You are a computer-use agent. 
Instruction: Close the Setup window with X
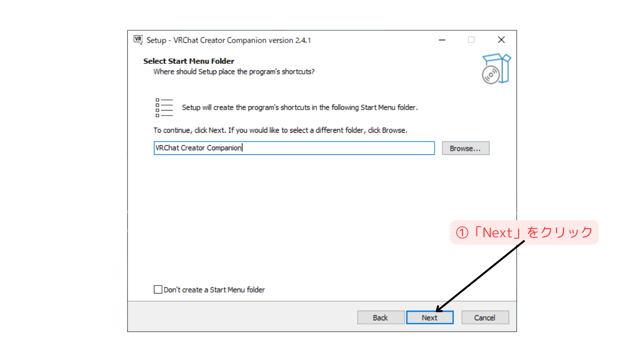pyautogui.click(x=501, y=40)
